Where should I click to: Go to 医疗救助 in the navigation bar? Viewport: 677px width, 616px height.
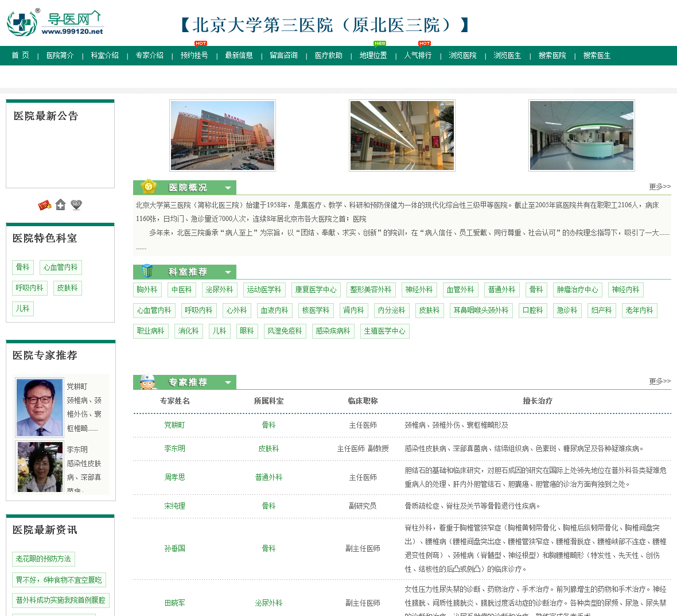click(329, 55)
